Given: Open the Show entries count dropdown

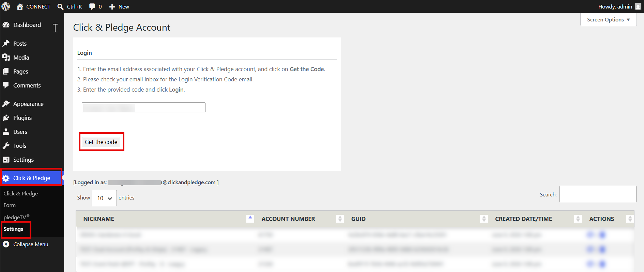Looking at the screenshot, I should click(x=104, y=198).
